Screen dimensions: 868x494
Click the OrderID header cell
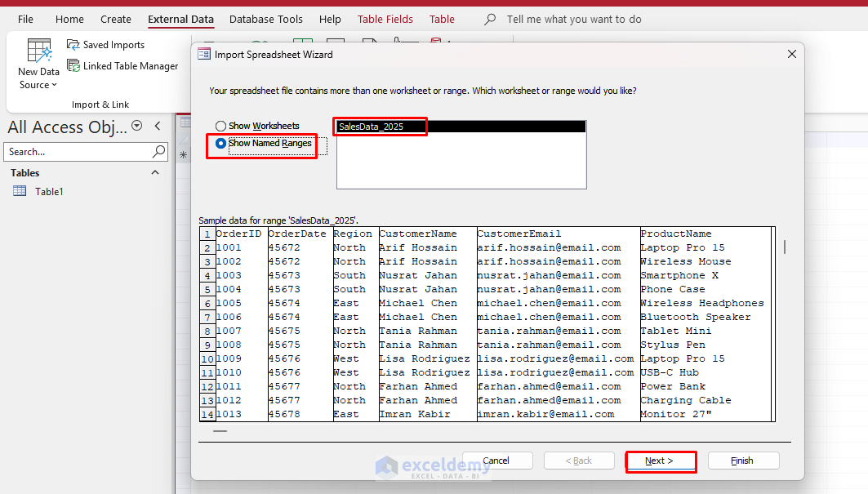click(242, 234)
